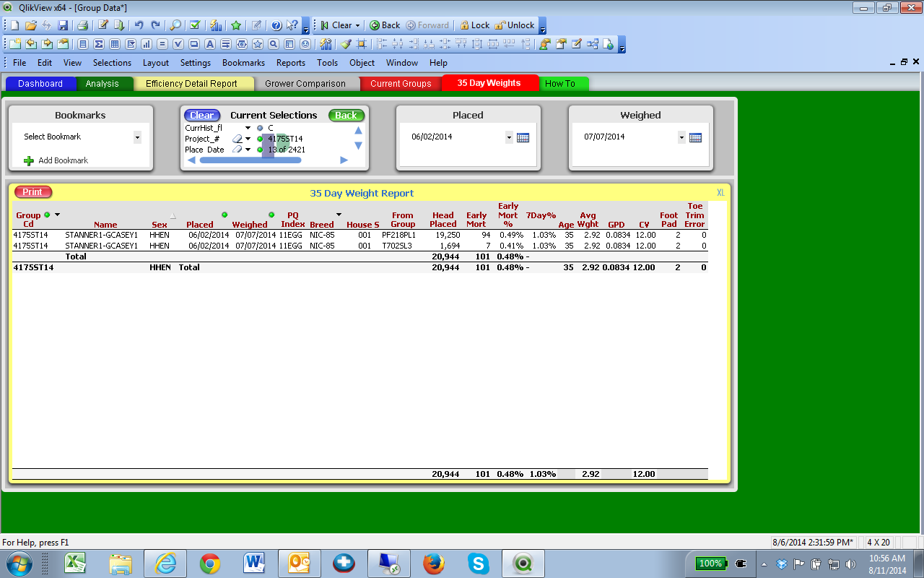
Task: Click eraser icon beside Project_# selection
Action: [237, 139]
